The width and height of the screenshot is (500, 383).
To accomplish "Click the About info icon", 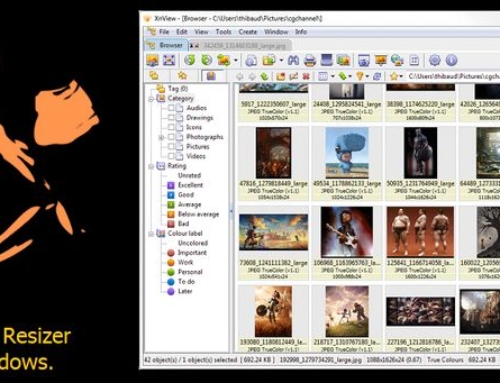I will (x=451, y=60).
